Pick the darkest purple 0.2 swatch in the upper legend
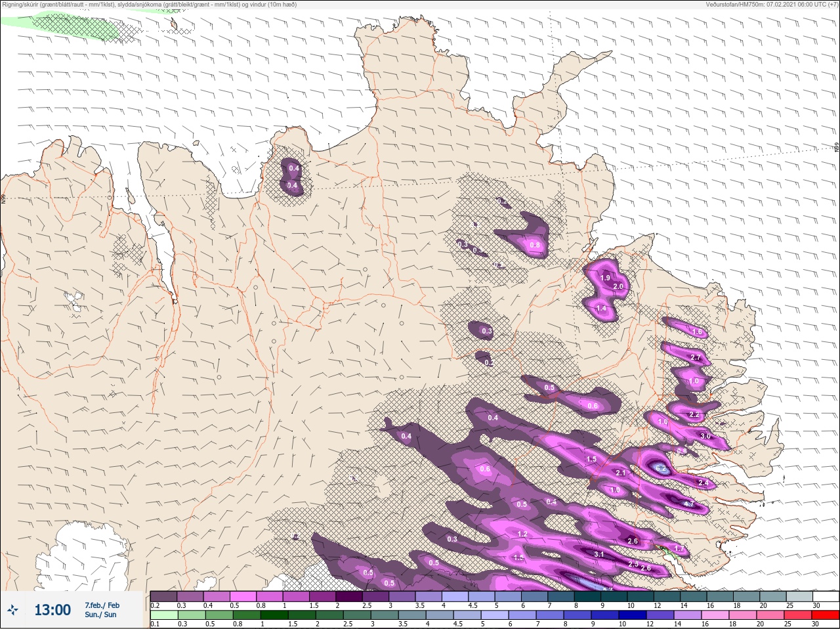Screen dimensions: 840x629 point(163,596)
